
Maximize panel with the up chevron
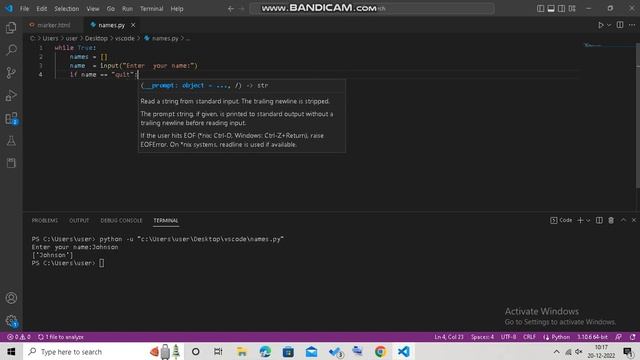[623, 220]
